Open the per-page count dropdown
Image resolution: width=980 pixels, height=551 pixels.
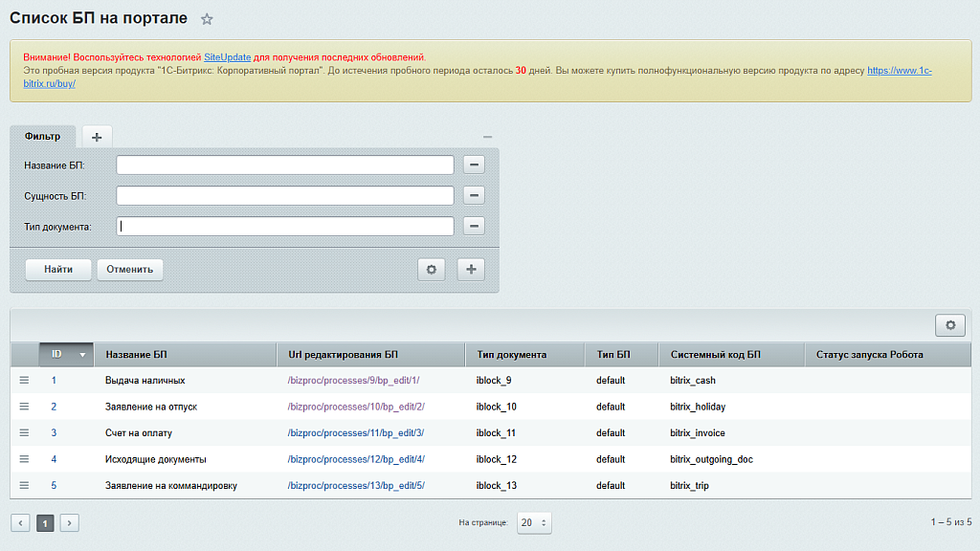(534, 523)
